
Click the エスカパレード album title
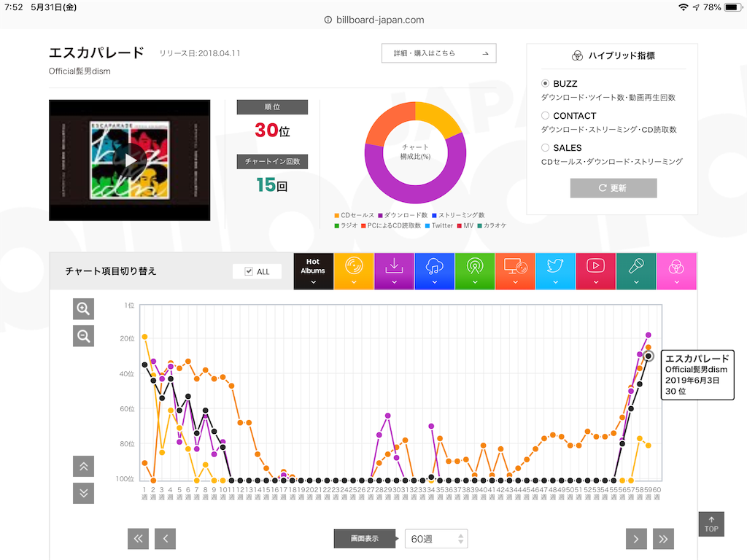coord(96,52)
